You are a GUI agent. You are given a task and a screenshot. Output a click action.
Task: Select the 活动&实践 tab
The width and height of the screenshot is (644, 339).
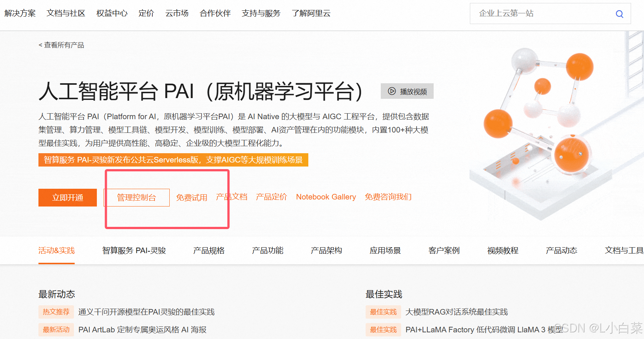[57, 251]
